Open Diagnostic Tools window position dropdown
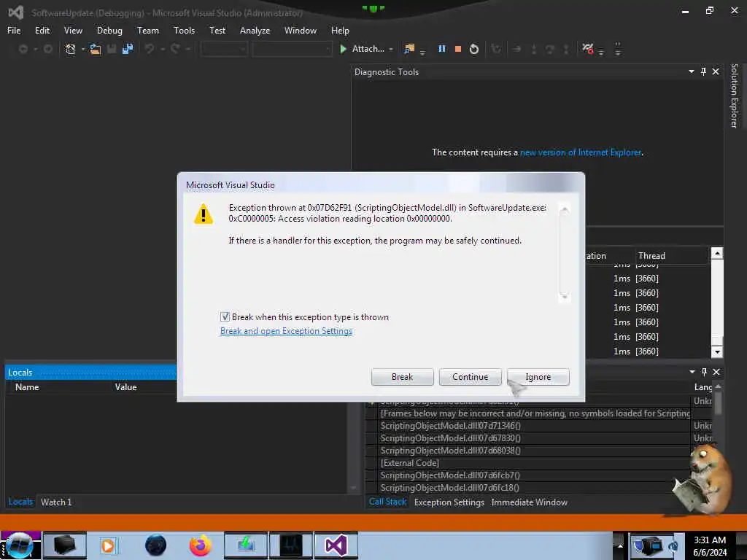Screen dimensions: 747x560 pos(692,71)
